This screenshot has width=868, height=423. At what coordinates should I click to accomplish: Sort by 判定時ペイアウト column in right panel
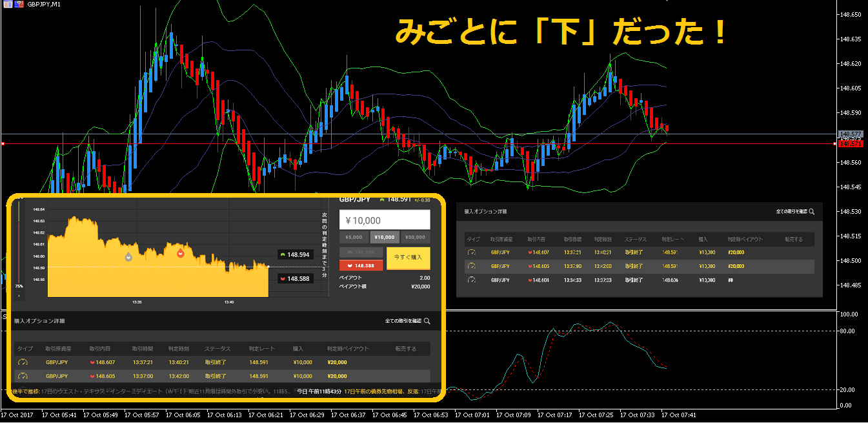pyautogui.click(x=744, y=239)
